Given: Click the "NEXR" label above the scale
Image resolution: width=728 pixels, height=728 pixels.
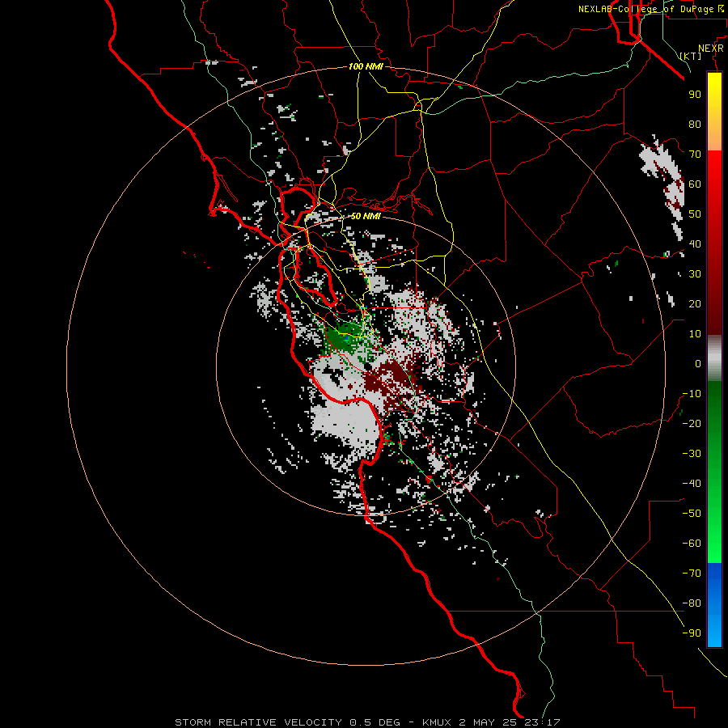Looking at the screenshot, I should click(711, 49).
